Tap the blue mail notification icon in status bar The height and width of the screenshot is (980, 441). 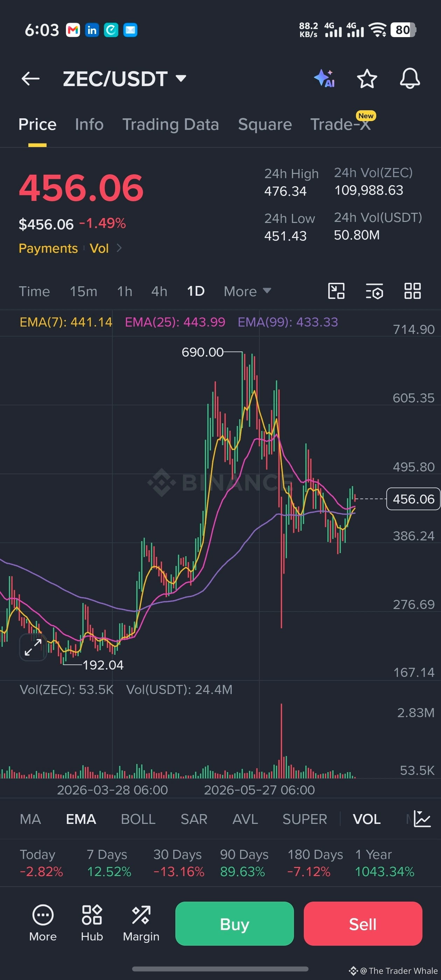pyautogui.click(x=130, y=30)
